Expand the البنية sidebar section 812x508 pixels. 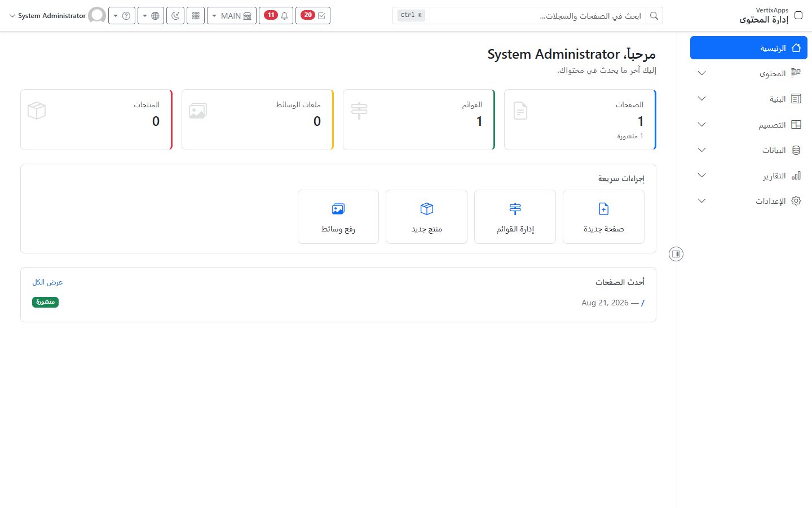click(x=749, y=99)
